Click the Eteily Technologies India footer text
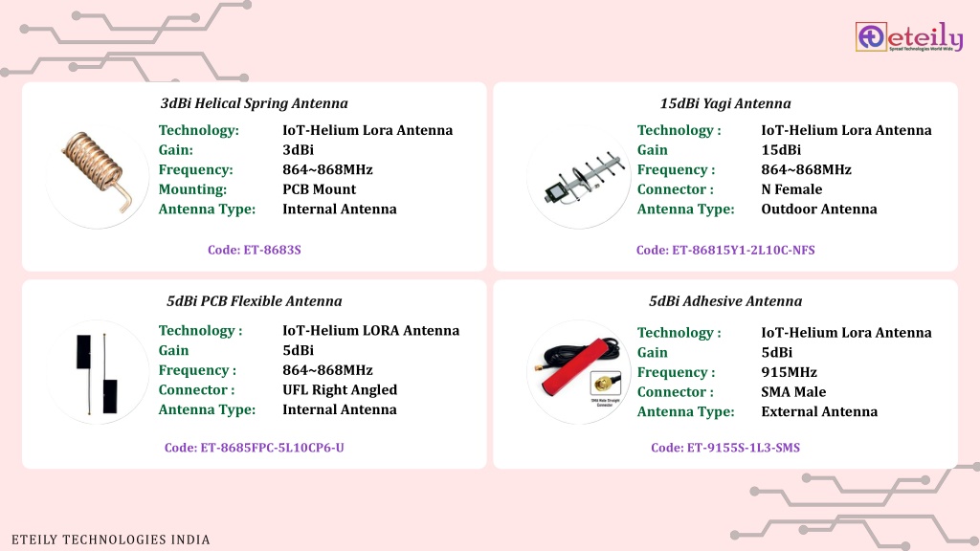Screen dimensions: 980x551 111,540
